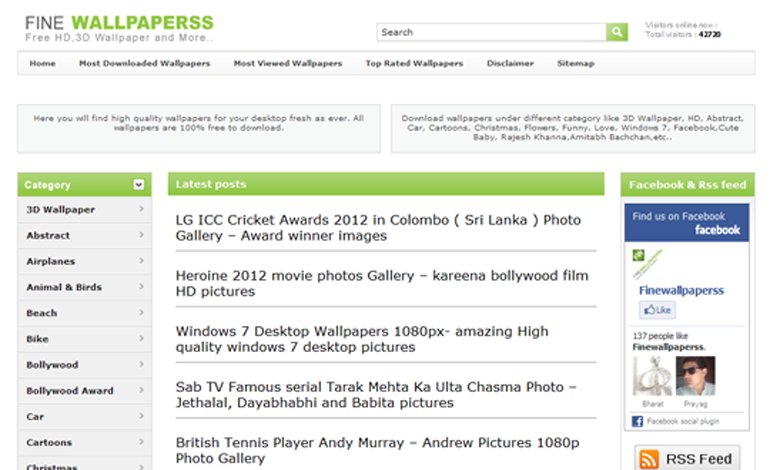The height and width of the screenshot is (470, 770).
Task: Open the Finewallpaperss Facebook page link
Action: point(681,290)
